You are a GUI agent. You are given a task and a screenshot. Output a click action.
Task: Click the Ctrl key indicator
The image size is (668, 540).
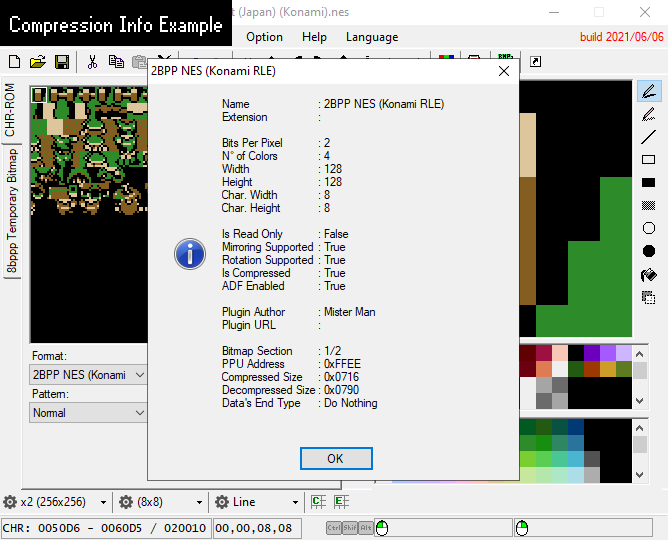(x=334, y=528)
